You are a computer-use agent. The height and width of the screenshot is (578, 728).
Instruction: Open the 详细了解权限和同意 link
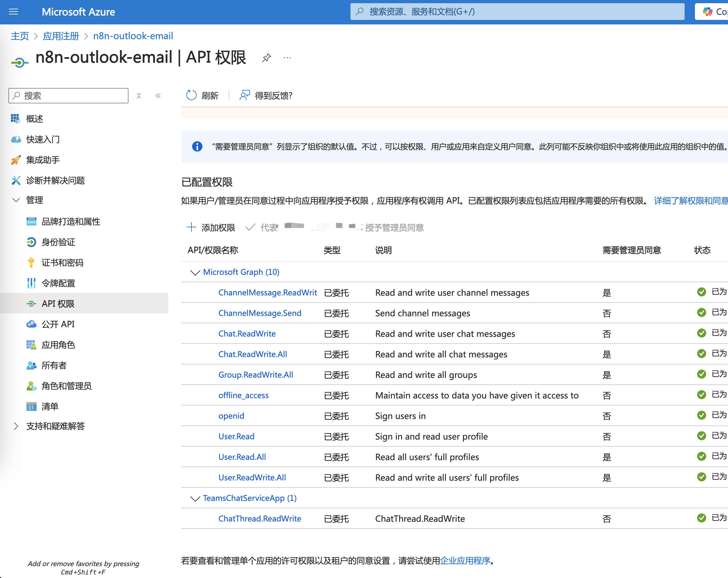[690, 201]
